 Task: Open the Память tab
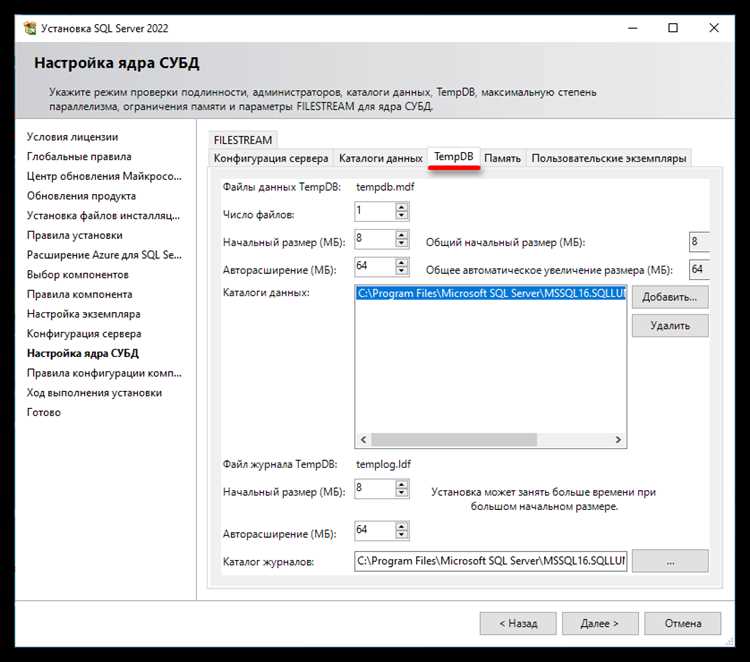click(502, 158)
